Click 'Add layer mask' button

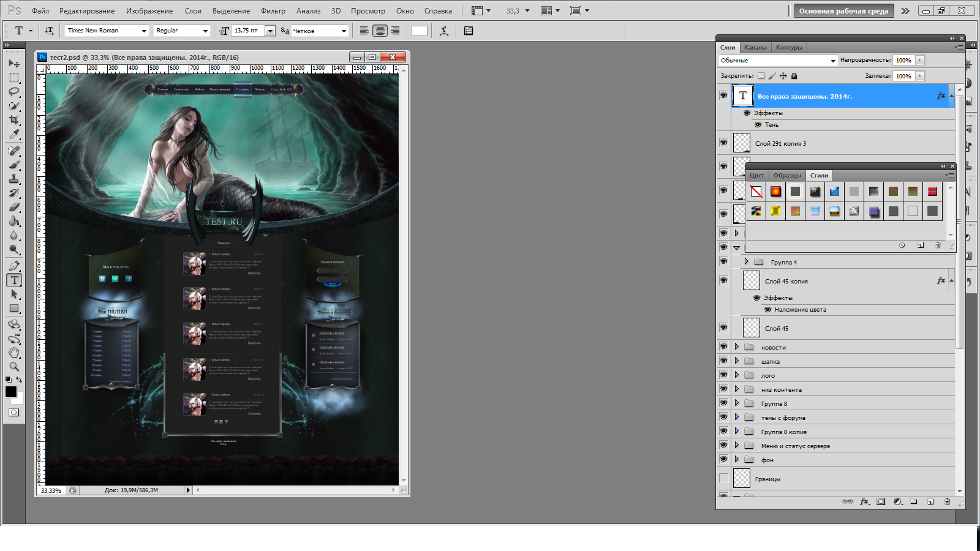(x=881, y=501)
